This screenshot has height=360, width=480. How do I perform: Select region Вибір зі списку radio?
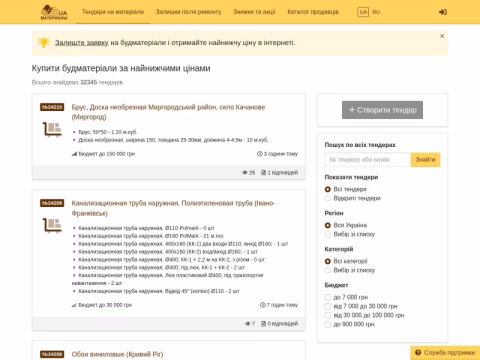(328, 234)
